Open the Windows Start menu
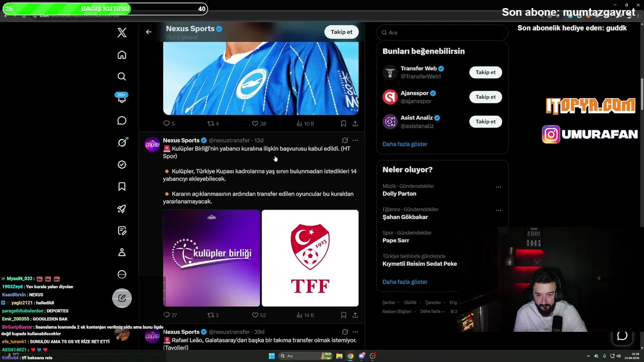 click(x=272, y=356)
